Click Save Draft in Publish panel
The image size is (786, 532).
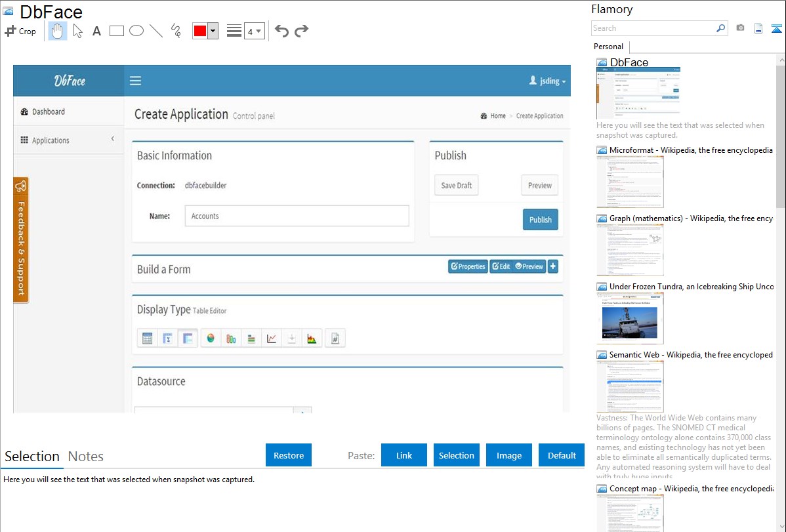coord(456,185)
